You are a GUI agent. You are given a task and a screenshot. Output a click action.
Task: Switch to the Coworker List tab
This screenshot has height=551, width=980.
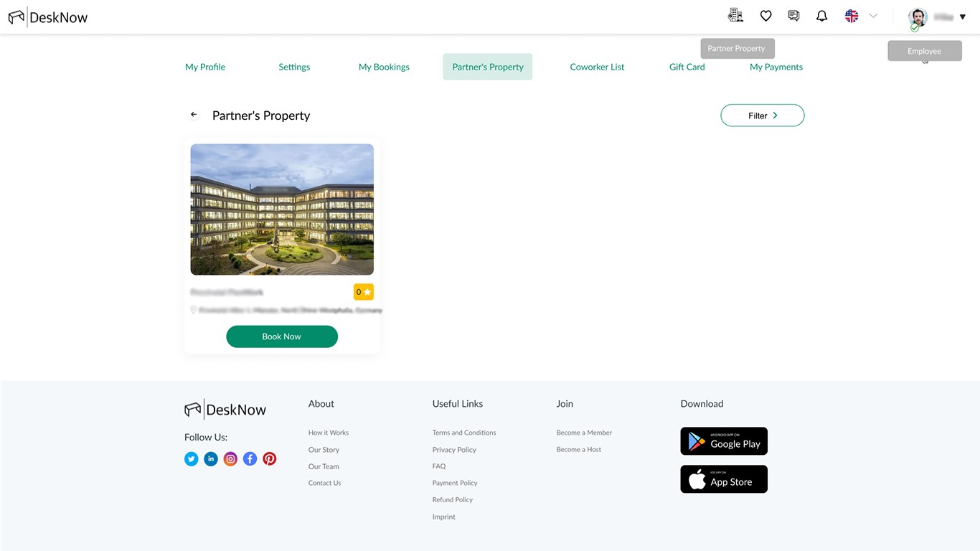[597, 67]
